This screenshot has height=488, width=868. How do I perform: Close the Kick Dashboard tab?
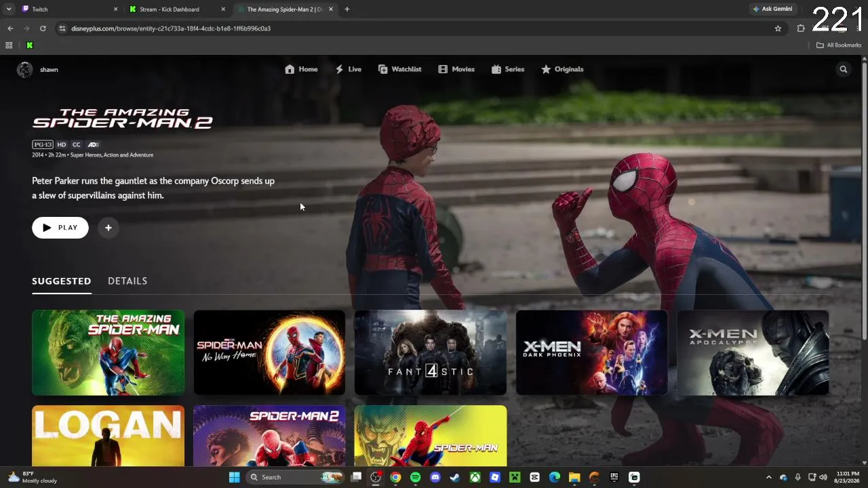(x=223, y=9)
